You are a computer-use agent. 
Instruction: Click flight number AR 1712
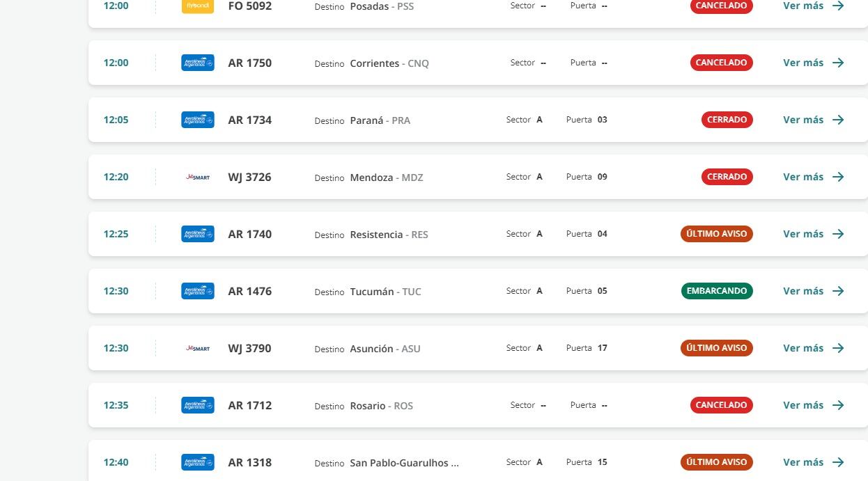pos(249,405)
